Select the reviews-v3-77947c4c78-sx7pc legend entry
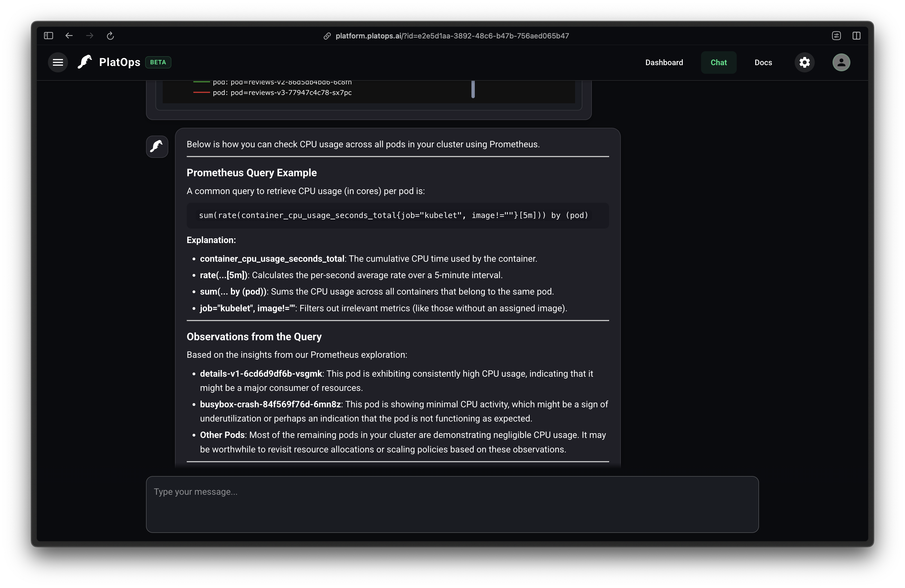 point(282,93)
